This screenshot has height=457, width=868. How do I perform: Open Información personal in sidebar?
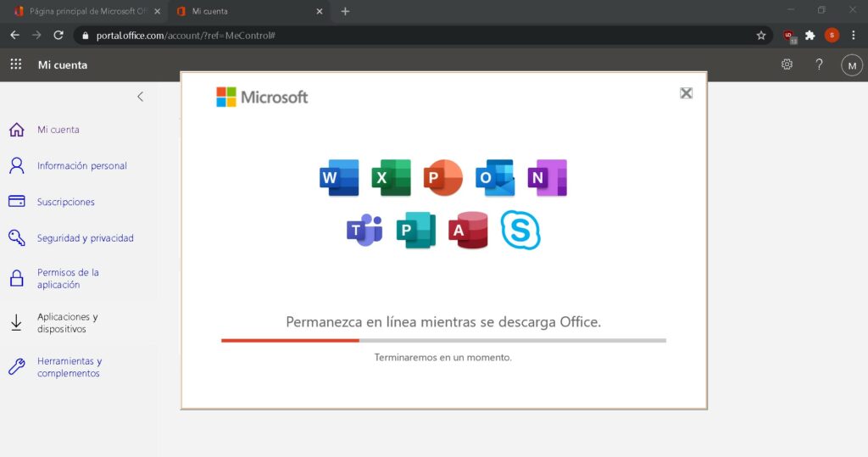point(81,166)
